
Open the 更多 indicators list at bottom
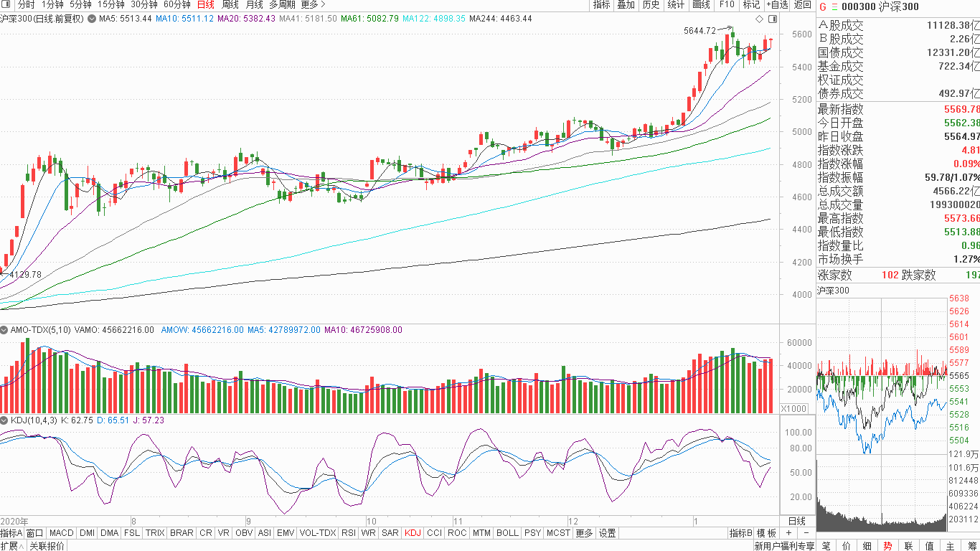click(x=584, y=533)
